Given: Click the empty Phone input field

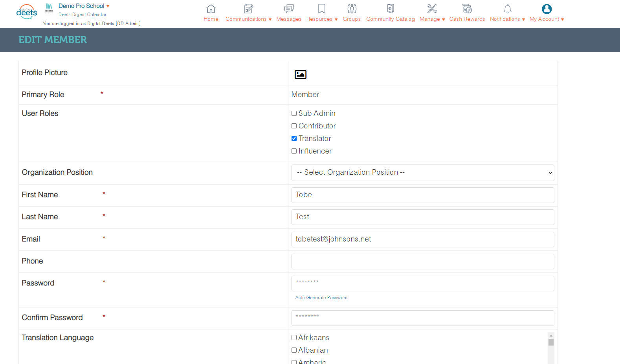Looking at the screenshot, I should click(423, 262).
